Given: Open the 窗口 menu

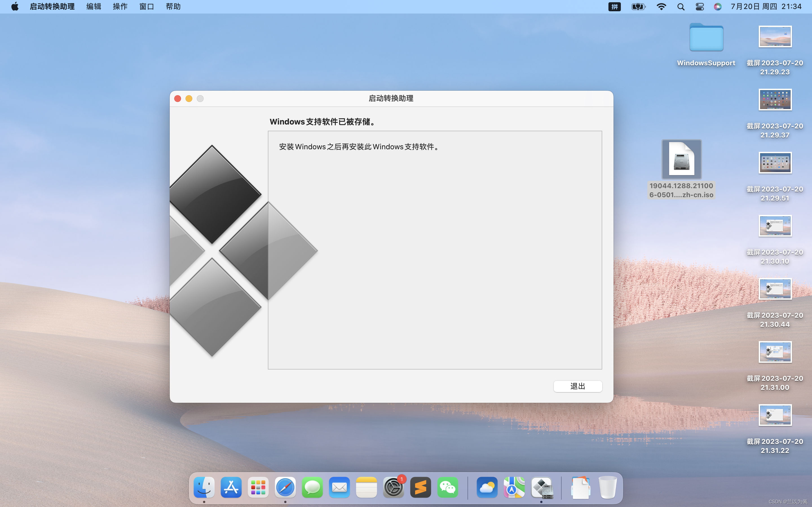Looking at the screenshot, I should point(147,7).
